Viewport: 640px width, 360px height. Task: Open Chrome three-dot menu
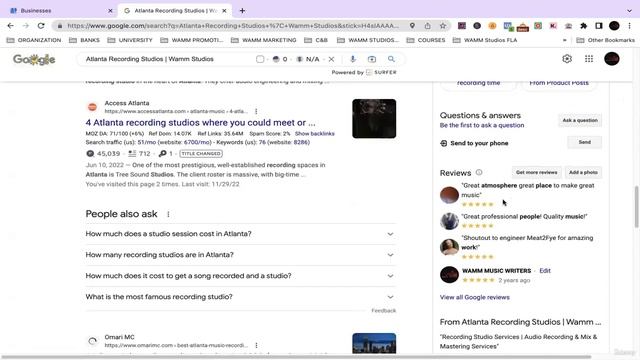tap(629, 26)
